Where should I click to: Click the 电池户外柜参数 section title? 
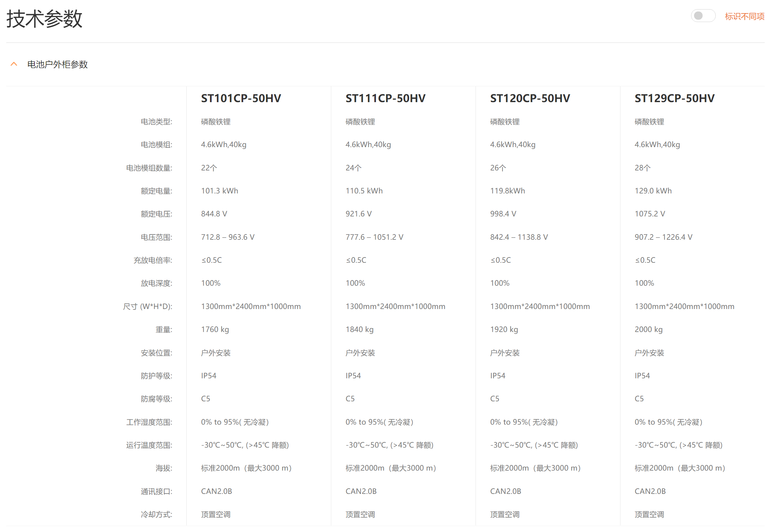(57, 64)
